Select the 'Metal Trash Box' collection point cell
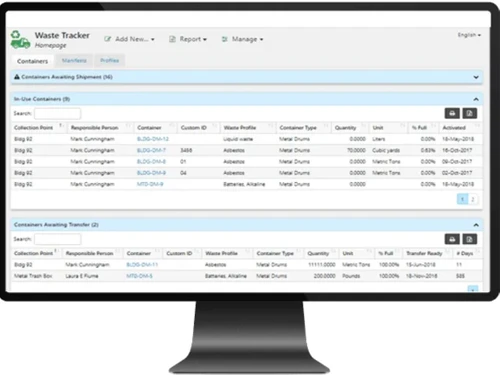Screen dimensions: 500x375 click(33, 276)
